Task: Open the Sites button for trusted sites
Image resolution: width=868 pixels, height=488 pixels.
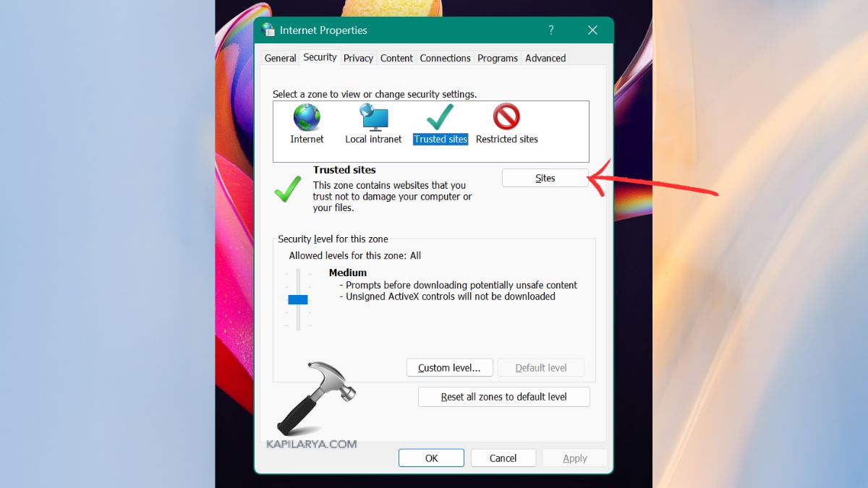Action: 545,178
